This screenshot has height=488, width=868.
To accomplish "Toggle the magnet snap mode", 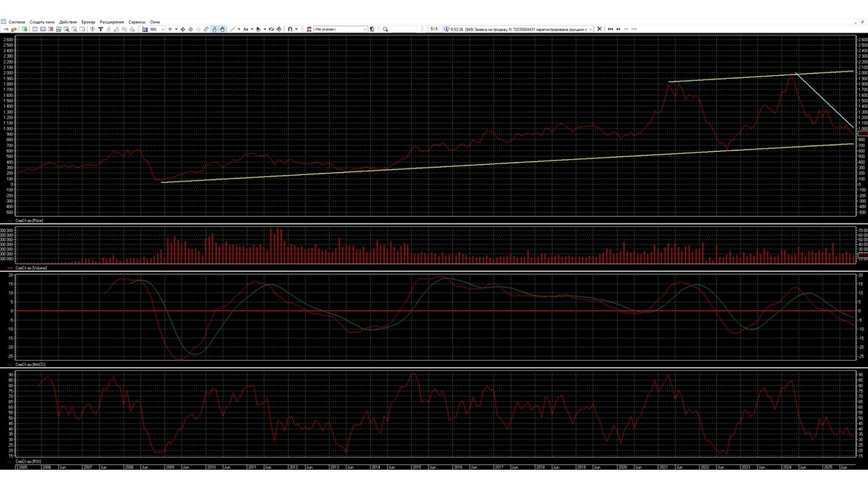I will tap(289, 29).
